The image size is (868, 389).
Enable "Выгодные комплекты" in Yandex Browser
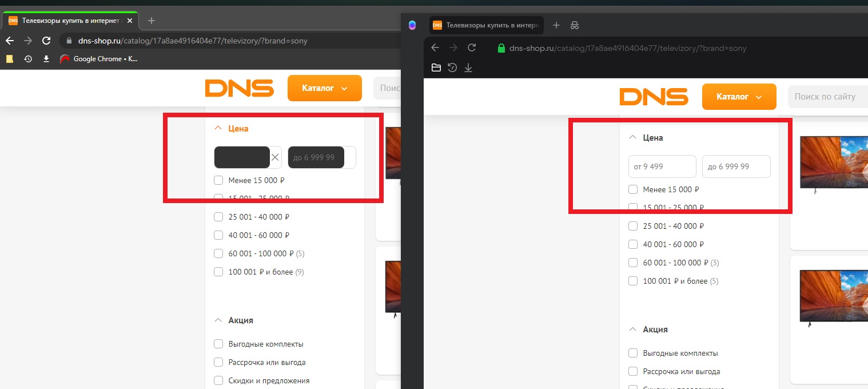click(x=633, y=353)
